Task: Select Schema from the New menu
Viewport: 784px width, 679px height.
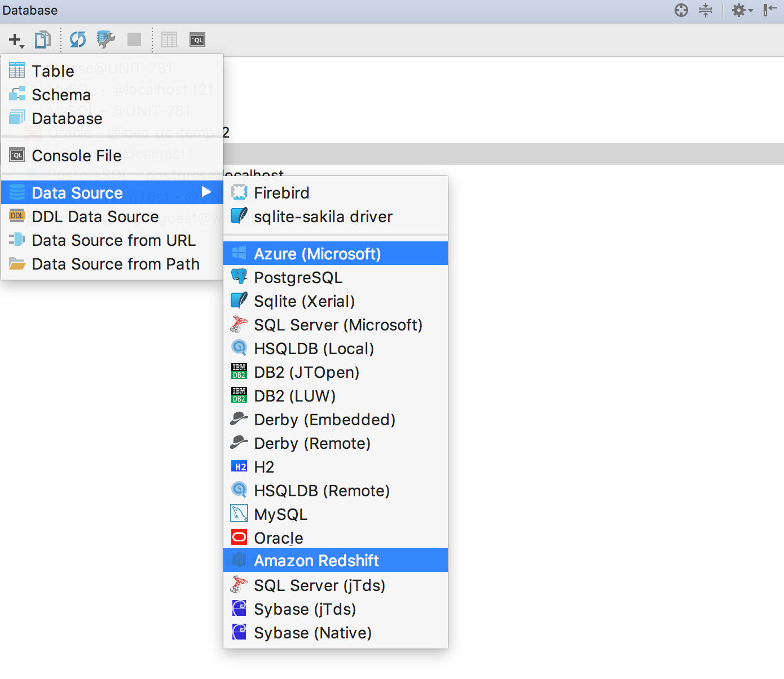Action: pos(112,95)
